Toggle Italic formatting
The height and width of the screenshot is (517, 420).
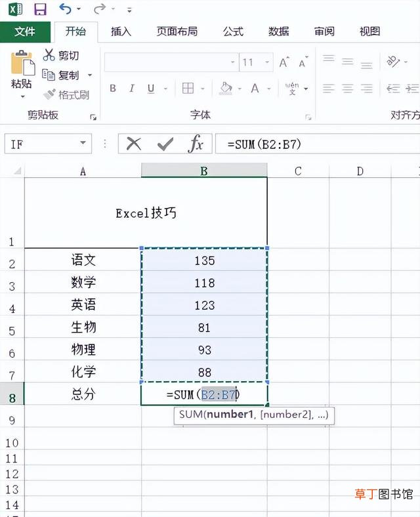[132, 89]
